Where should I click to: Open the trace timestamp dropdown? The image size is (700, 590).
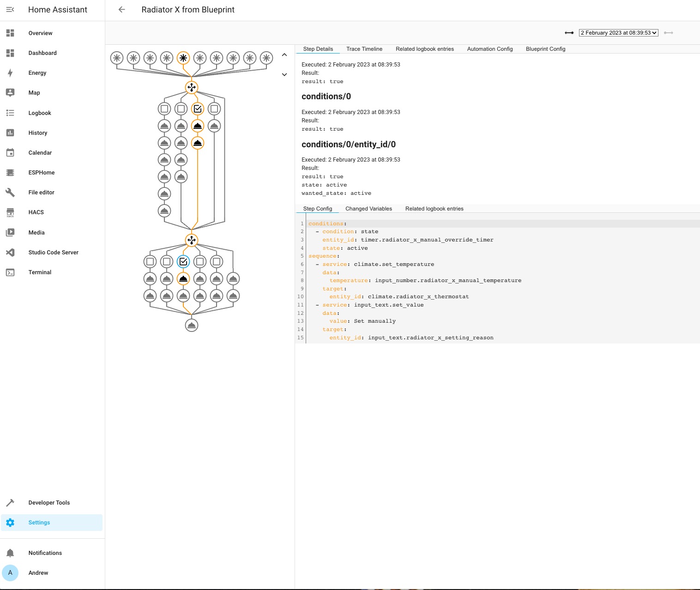point(618,32)
